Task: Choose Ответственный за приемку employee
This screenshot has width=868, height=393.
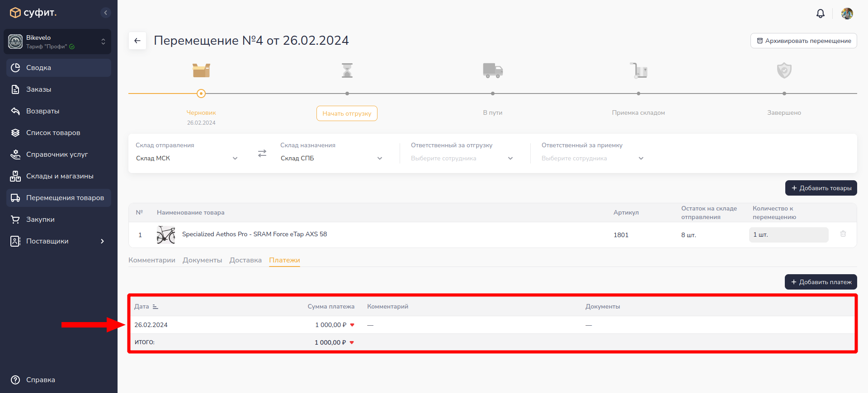Action: [x=593, y=159]
